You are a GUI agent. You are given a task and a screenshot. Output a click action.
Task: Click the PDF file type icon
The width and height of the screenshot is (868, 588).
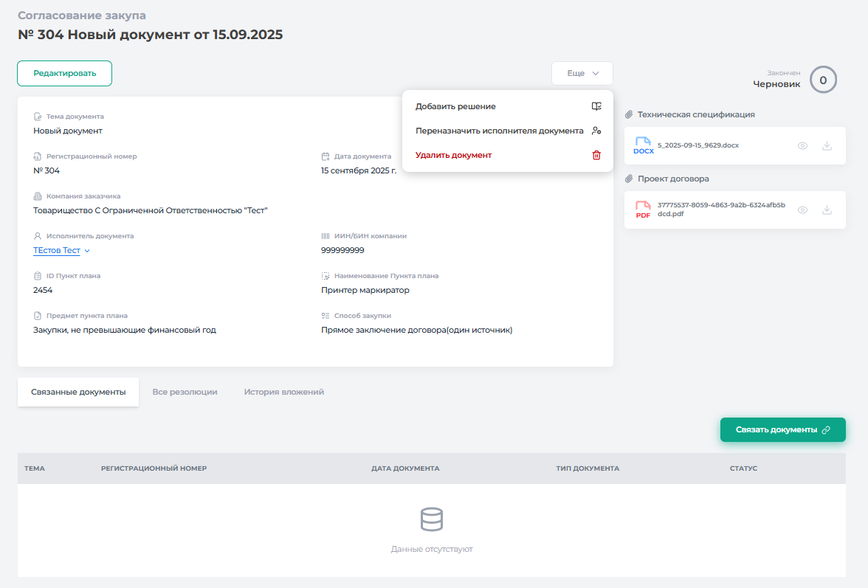point(644,210)
